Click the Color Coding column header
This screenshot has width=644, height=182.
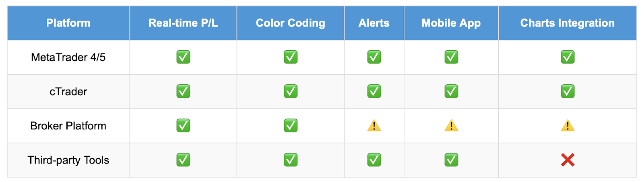click(291, 23)
